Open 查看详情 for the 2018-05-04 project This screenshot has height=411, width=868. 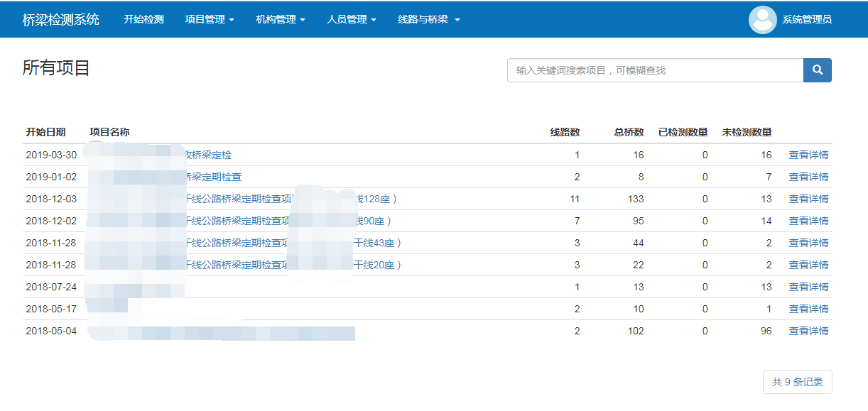808,331
